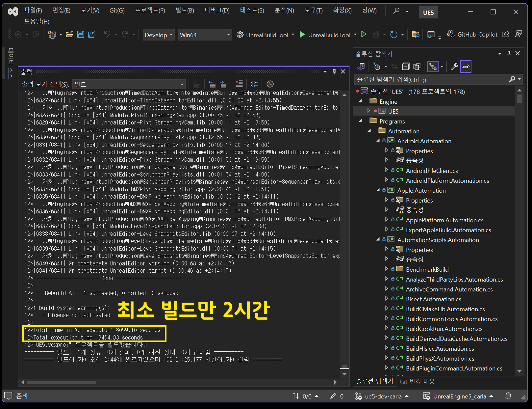Expand the BenchmarkBuild folder
Image resolution: width=532 pixels, height=409 pixels.
[387, 269]
